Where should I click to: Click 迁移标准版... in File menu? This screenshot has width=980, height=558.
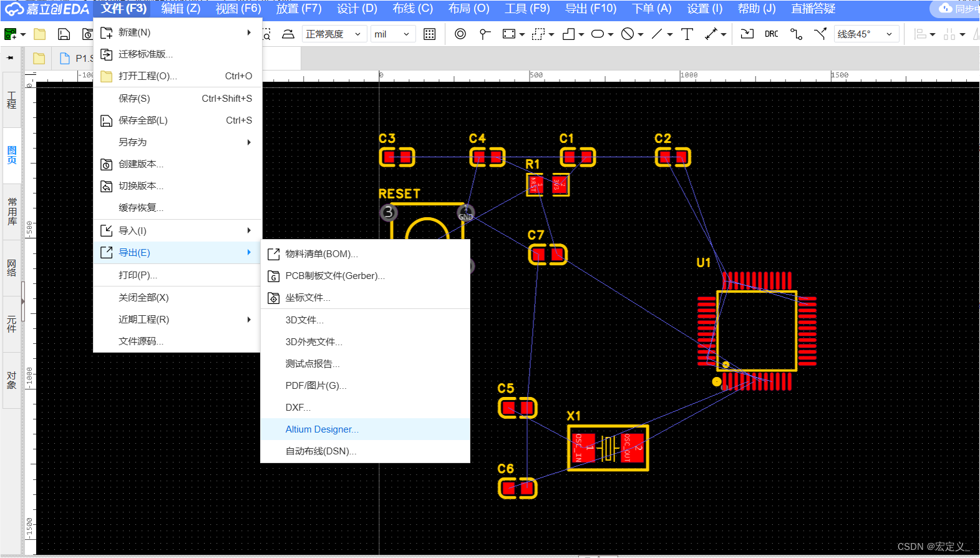177,54
